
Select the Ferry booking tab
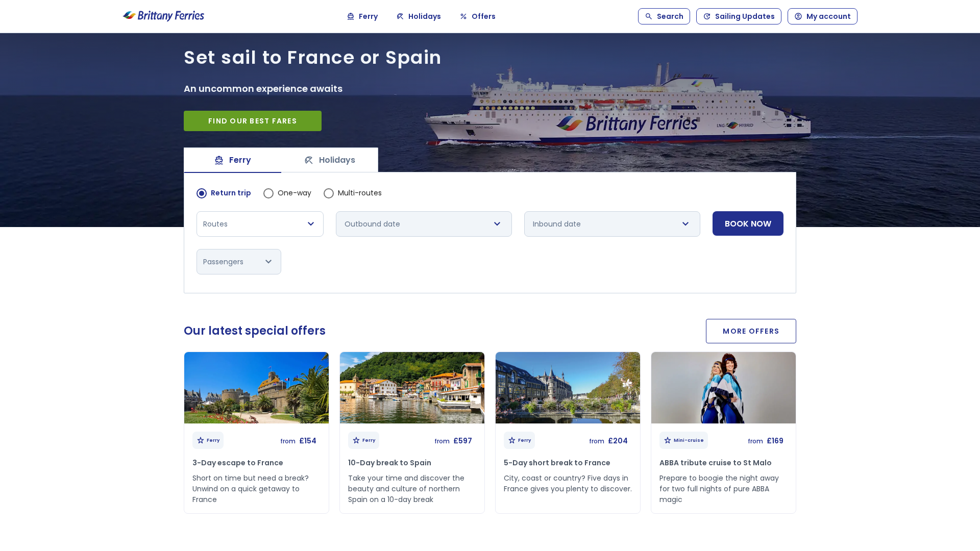(233, 160)
